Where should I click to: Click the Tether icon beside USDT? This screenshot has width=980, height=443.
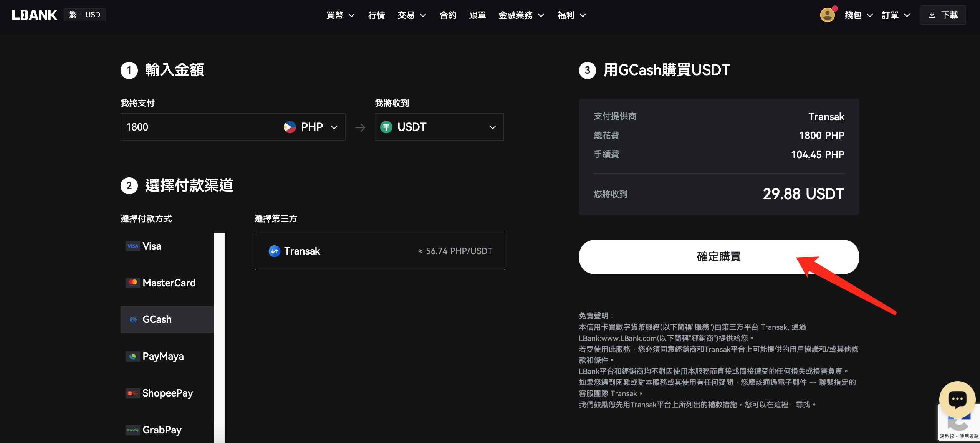386,127
